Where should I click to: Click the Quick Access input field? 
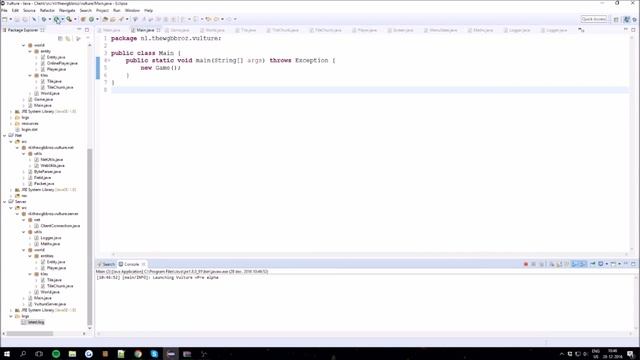594,19
